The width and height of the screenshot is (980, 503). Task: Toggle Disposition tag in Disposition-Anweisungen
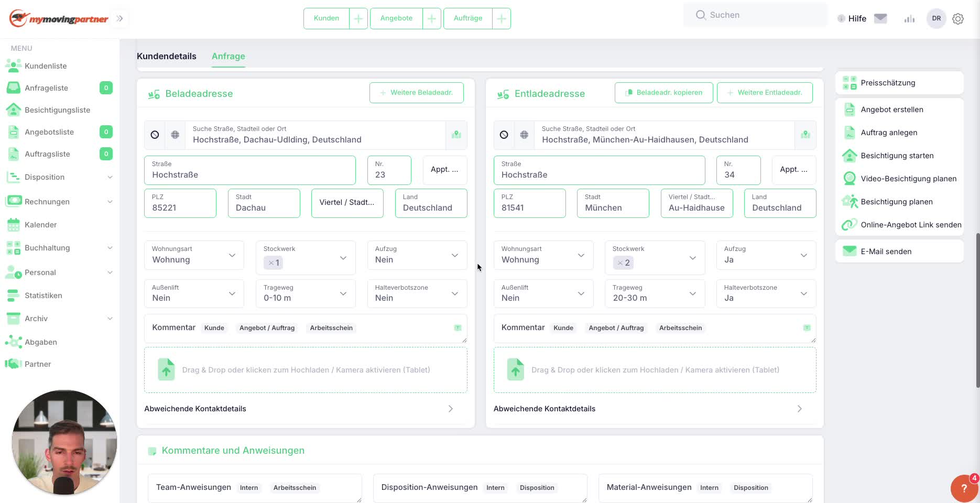pos(537,488)
